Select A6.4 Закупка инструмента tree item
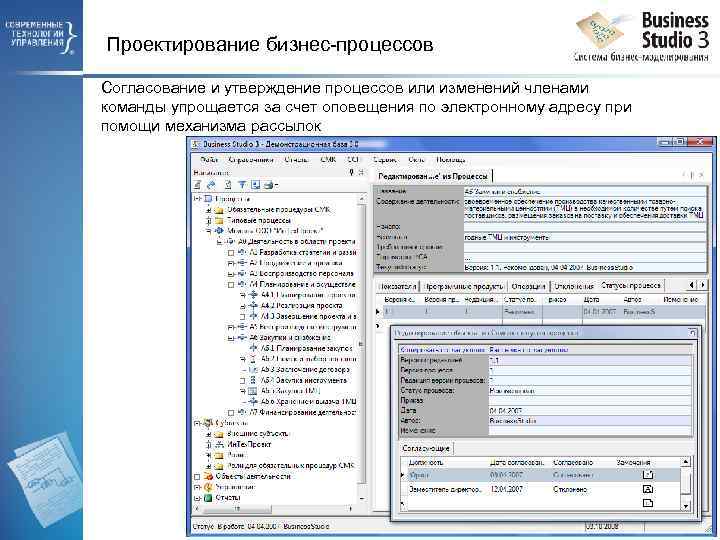Image resolution: width=720 pixels, height=540 pixels. click(304, 380)
